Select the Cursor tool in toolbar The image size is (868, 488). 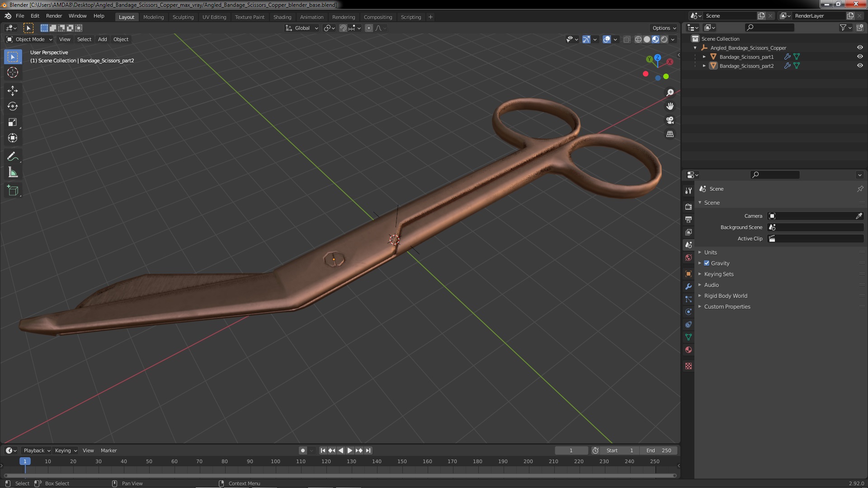[x=13, y=72]
